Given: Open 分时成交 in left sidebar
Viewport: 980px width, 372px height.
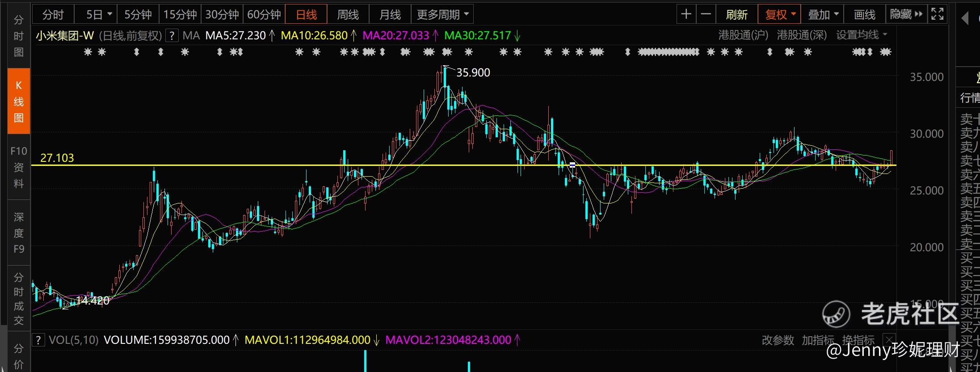Looking at the screenshot, I should pos(19,298).
